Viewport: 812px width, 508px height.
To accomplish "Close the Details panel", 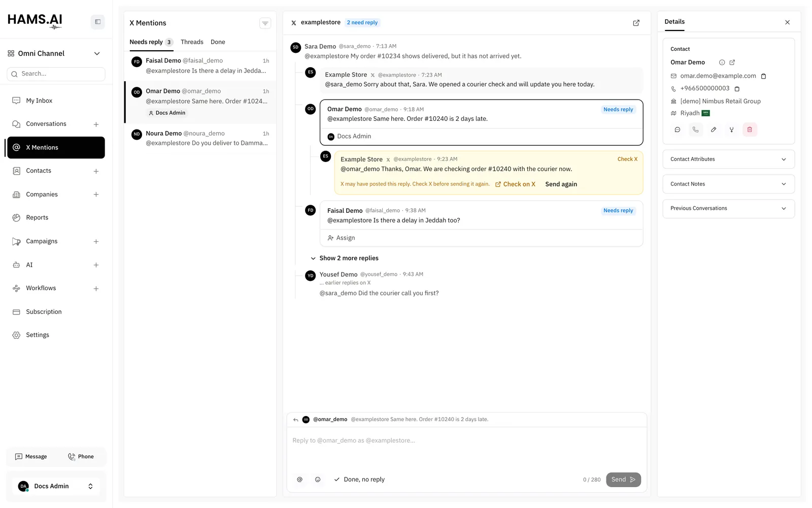I will [x=787, y=22].
